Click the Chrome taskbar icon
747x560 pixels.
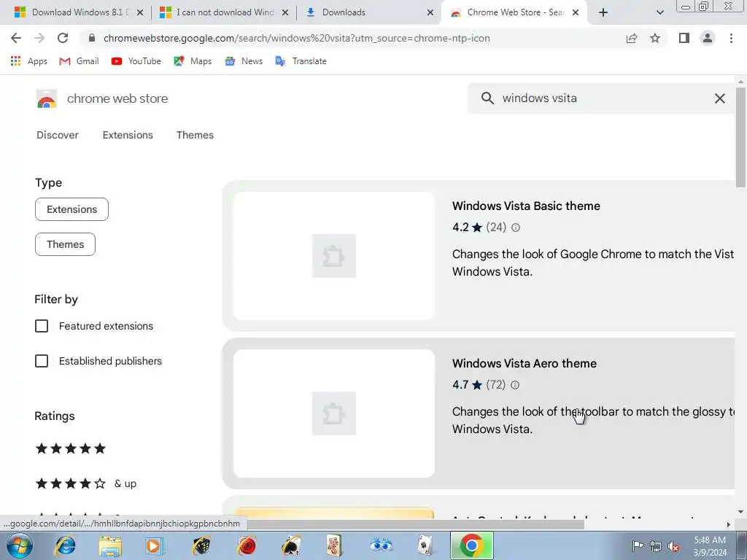472,545
